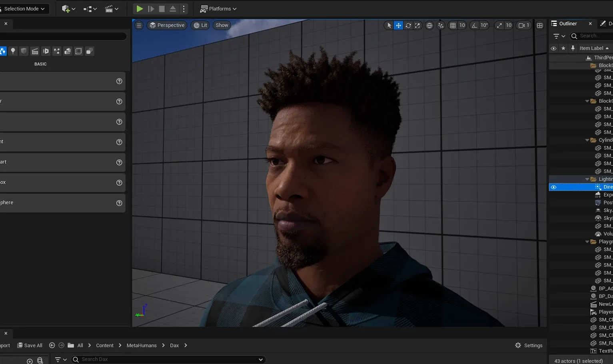
Task: Toggle world or local coordinate globe icon
Action: 429,25
